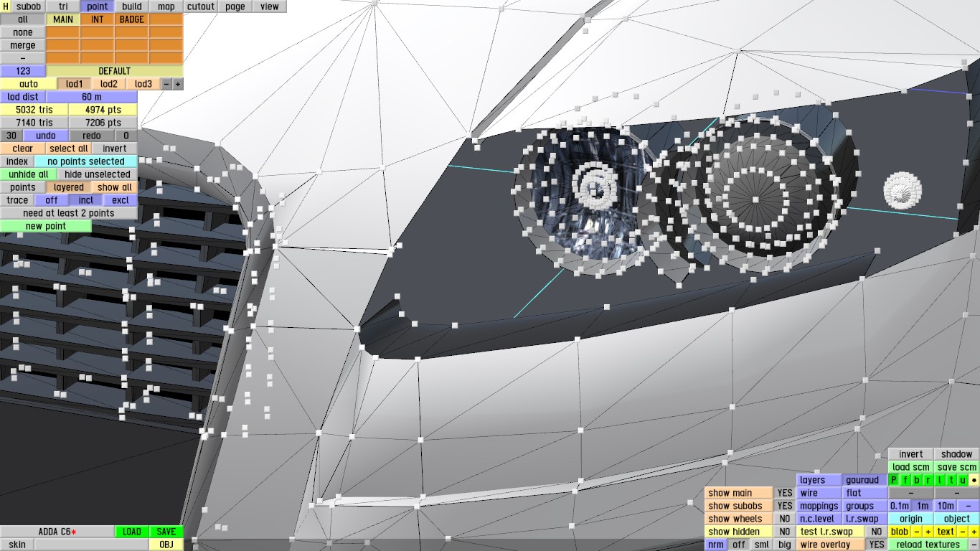Decrease the text size with the minus
980x551 pixels.
pos(962,532)
